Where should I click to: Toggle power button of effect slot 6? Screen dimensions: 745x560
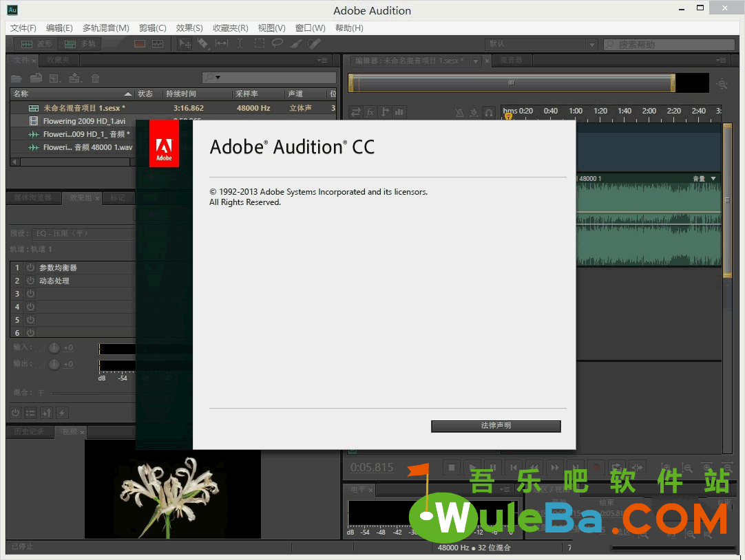click(30, 333)
